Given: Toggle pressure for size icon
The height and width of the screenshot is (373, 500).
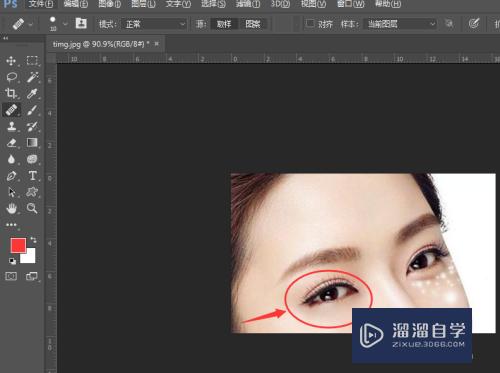Looking at the screenshot, I should (474, 23).
